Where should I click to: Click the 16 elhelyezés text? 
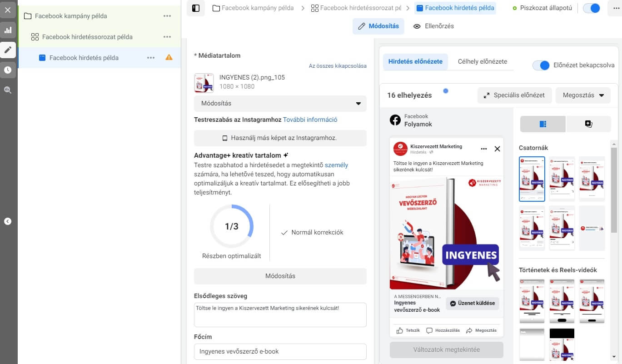coord(409,95)
